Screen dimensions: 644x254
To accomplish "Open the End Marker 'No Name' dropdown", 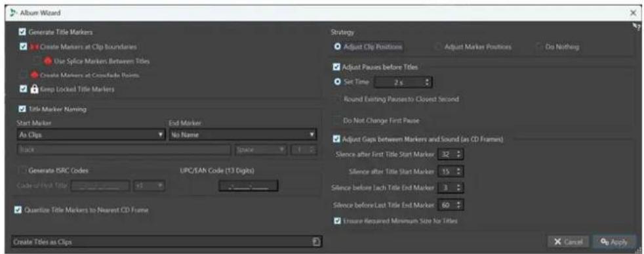I will point(243,135).
